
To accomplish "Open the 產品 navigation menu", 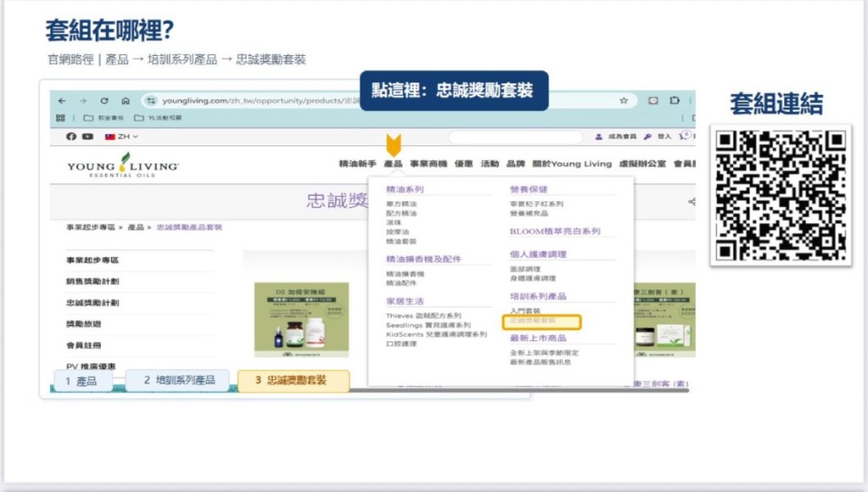I will 393,164.
